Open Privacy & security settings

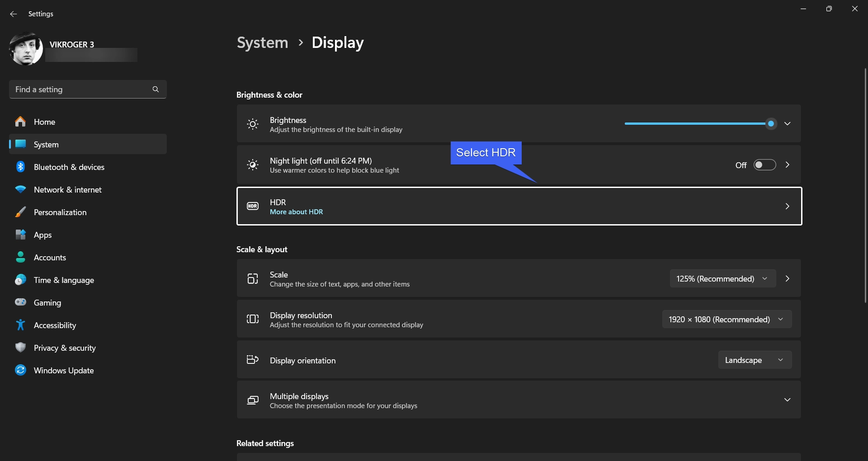pos(88,348)
